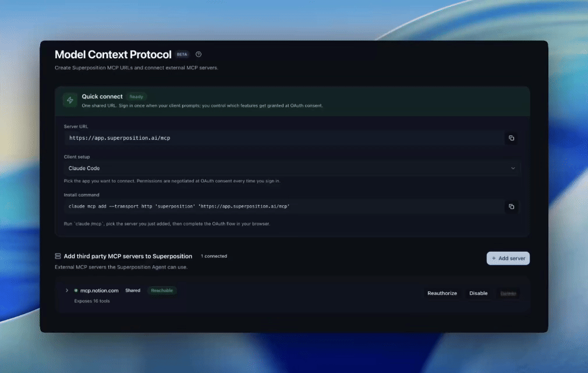The width and height of the screenshot is (588, 373).
Task: Click the green status dot for mcp.notion.com
Action: (x=76, y=290)
